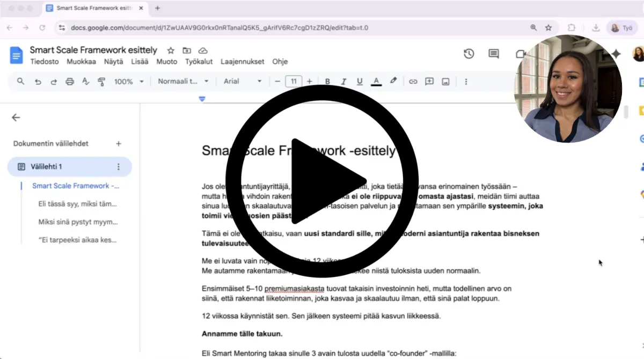Click the document title 'Smart Scale Framework esittely'
The width and height of the screenshot is (644, 359).
click(x=93, y=50)
